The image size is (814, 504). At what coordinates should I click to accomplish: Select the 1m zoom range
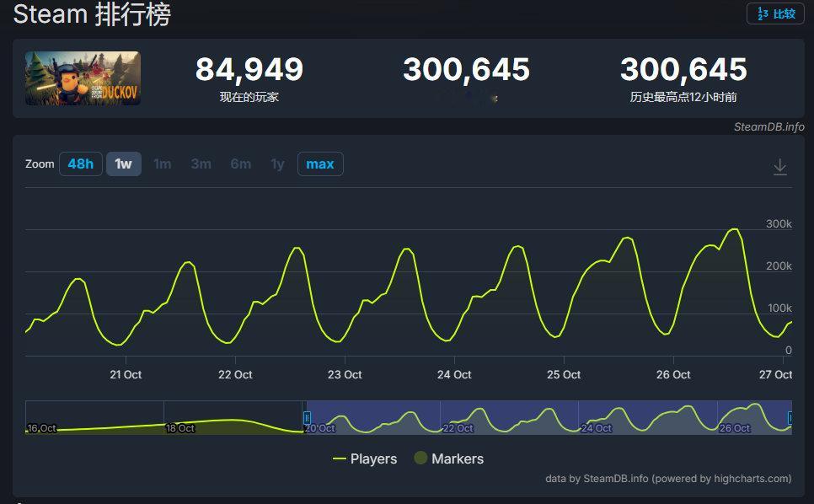coord(163,164)
